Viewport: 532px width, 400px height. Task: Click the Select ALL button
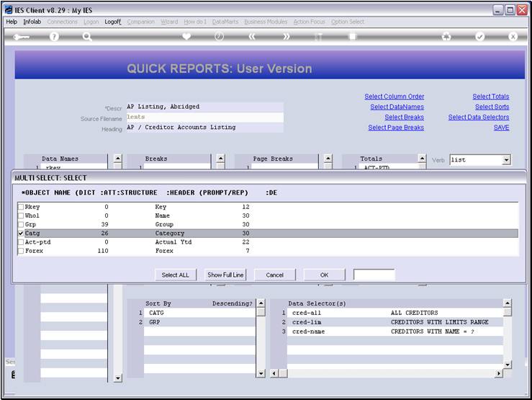tap(176, 275)
